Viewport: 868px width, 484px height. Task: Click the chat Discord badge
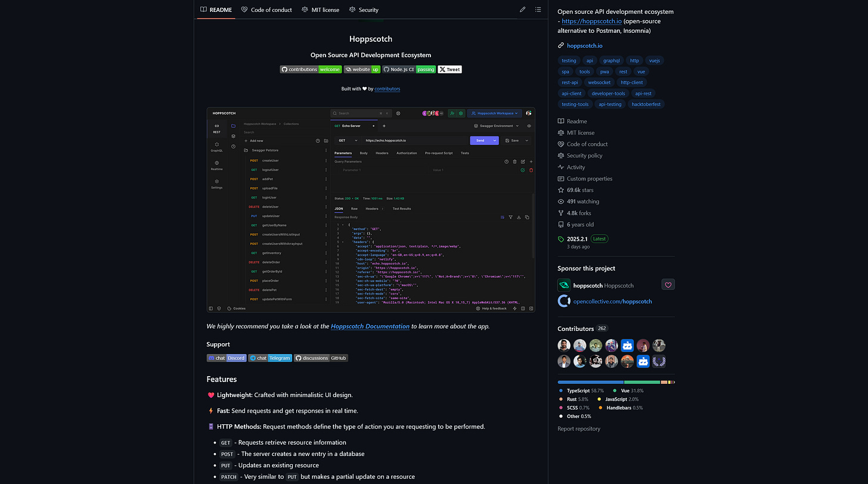click(x=226, y=358)
